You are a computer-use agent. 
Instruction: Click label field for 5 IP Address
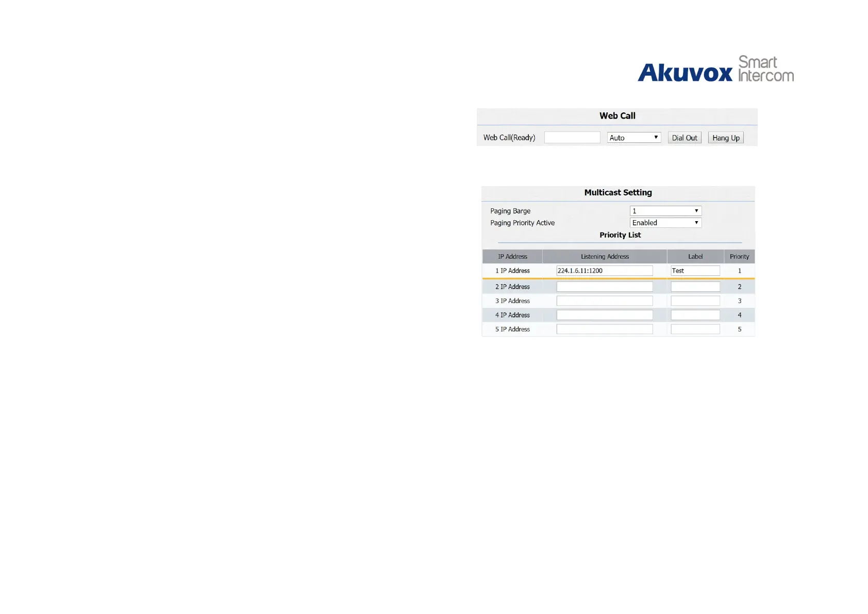(695, 329)
